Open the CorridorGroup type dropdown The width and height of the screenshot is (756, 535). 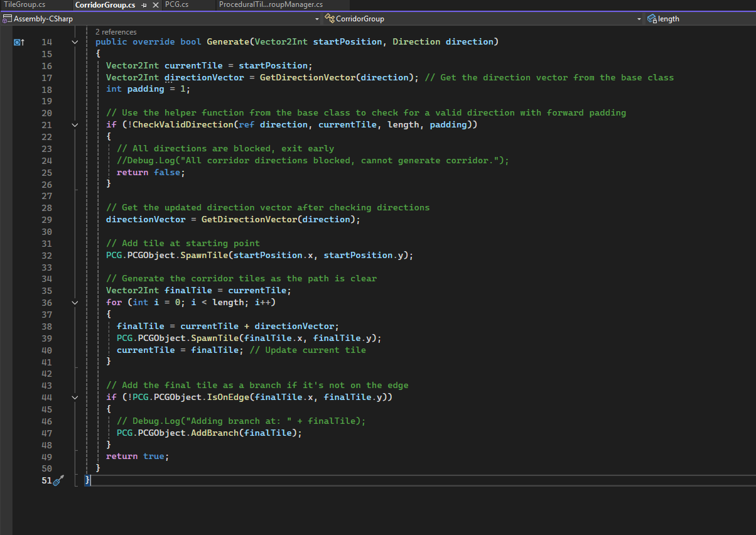coord(639,19)
